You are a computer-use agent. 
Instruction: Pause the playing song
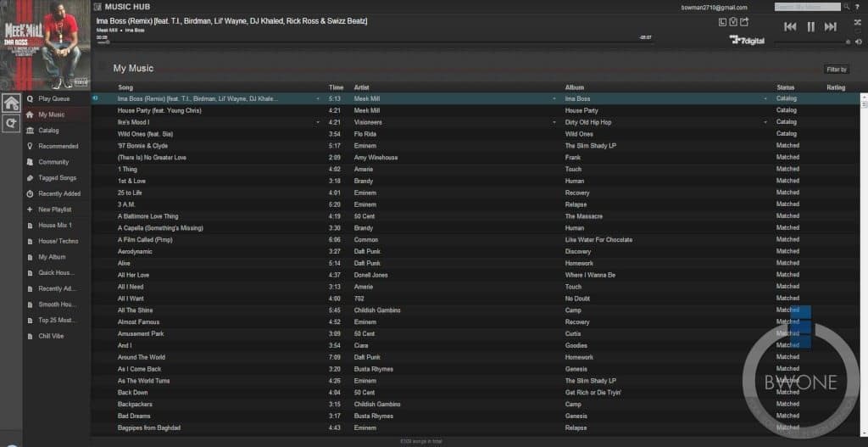(x=810, y=26)
